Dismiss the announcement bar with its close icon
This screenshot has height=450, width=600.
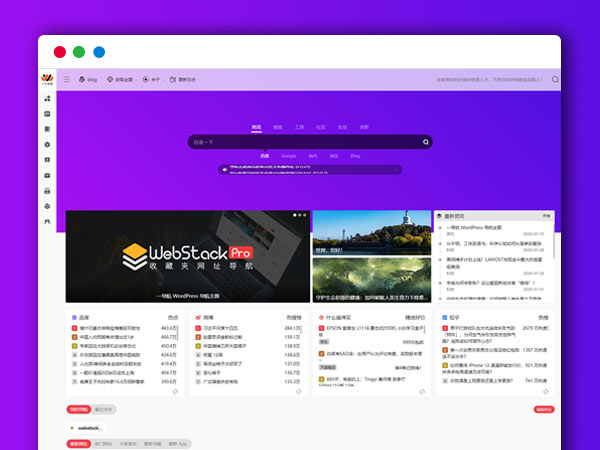click(396, 170)
